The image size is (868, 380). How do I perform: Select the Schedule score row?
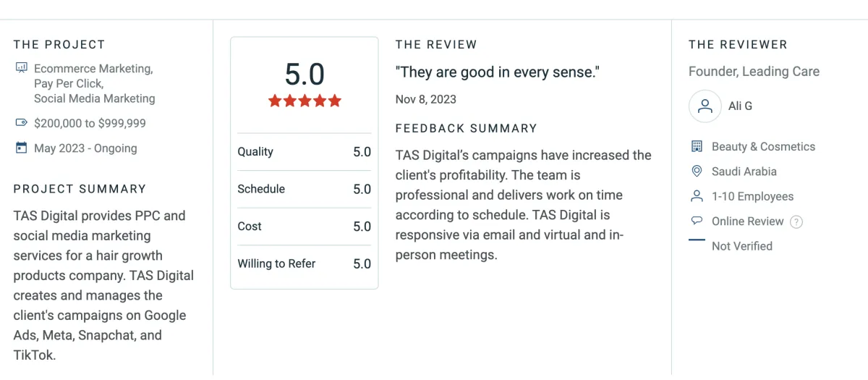[x=305, y=189]
